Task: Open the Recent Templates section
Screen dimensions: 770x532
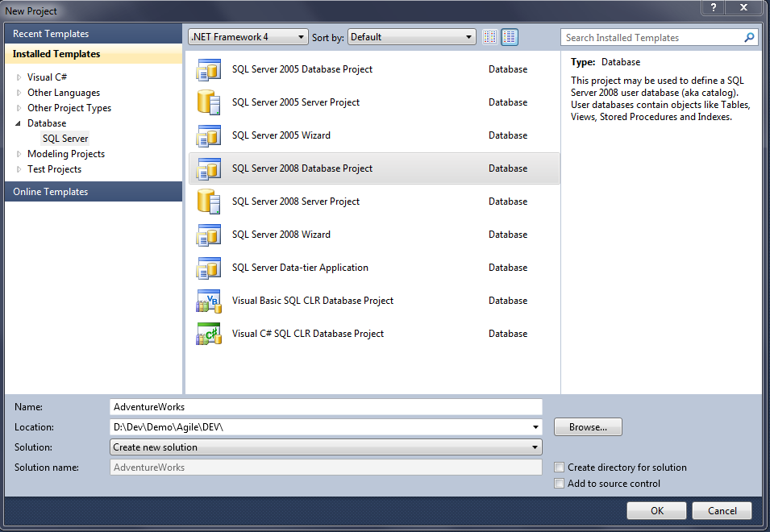Action: coord(94,34)
